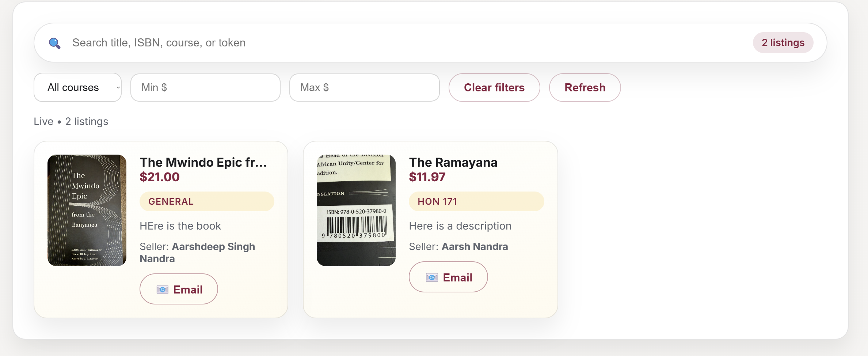Image resolution: width=868 pixels, height=356 pixels.
Task: Click the dropdown chevron beside All courses
Action: click(118, 88)
